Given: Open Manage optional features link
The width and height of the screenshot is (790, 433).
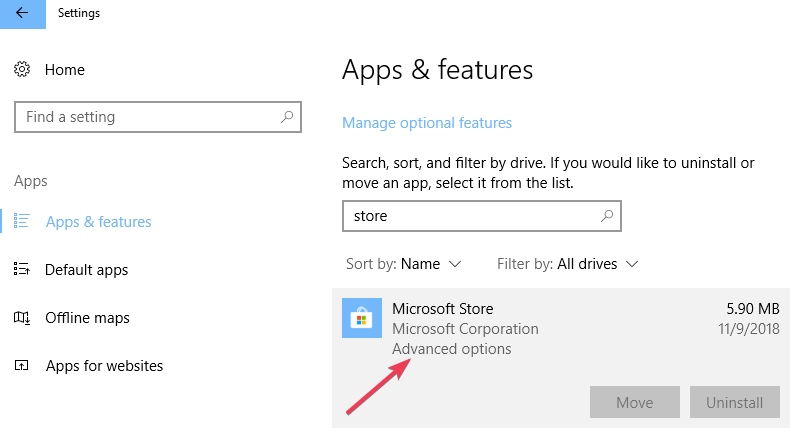Looking at the screenshot, I should point(427,122).
